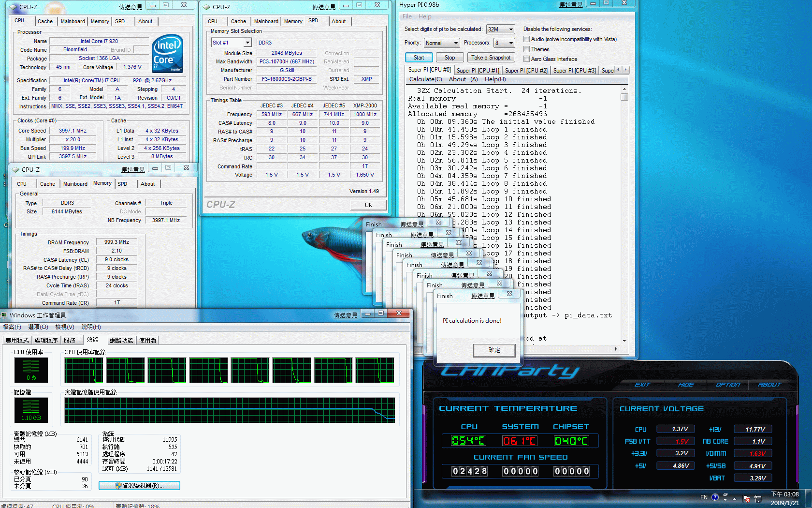The width and height of the screenshot is (812, 508).
Task: Show hidden tray icons with the up arrow
Action: pos(734,498)
